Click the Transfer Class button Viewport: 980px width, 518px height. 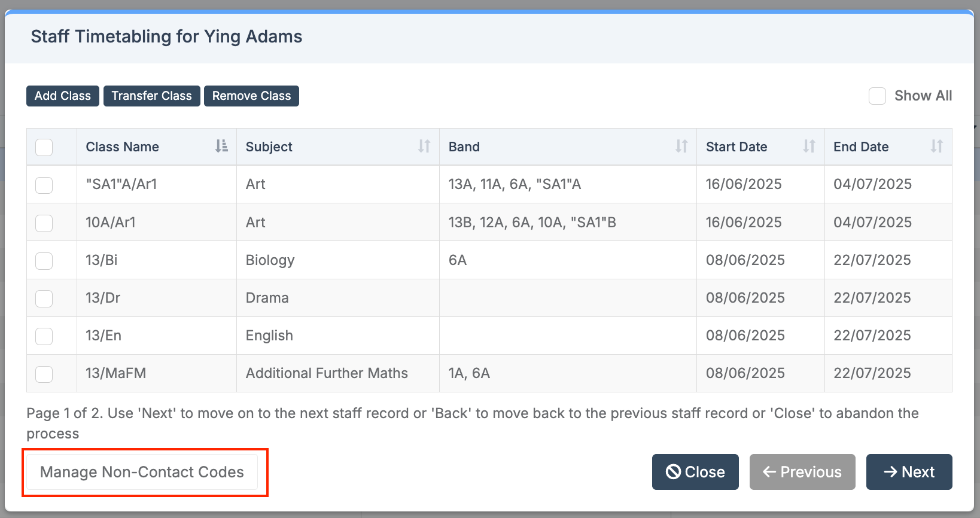coord(151,96)
